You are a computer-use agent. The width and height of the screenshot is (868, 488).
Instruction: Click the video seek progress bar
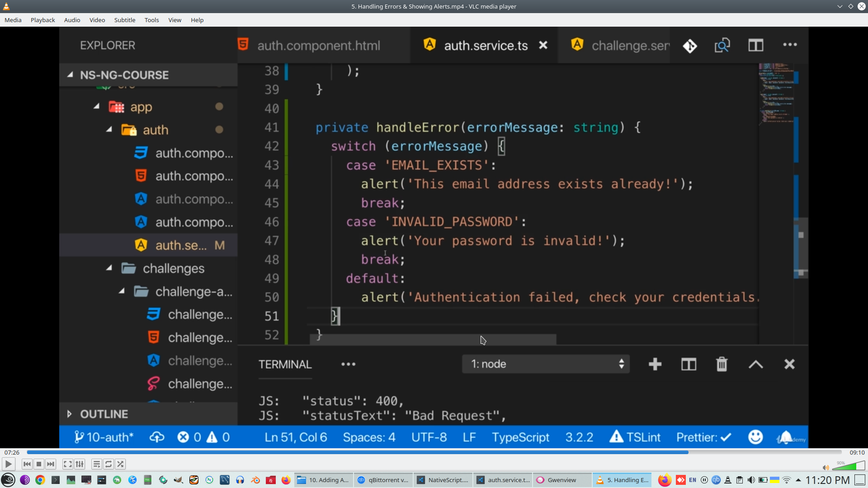coord(434,452)
